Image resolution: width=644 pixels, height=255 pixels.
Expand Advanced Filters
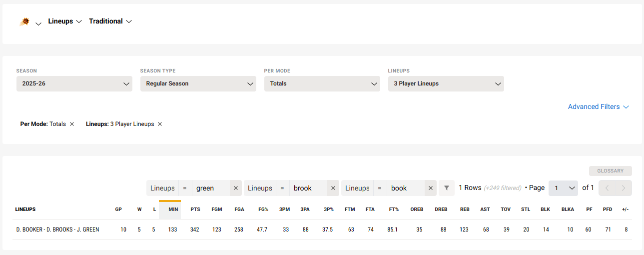pos(598,107)
